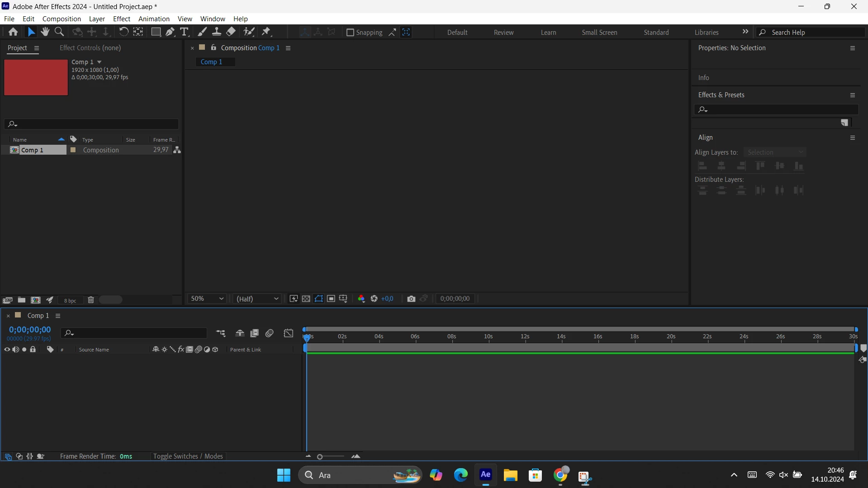The width and height of the screenshot is (868, 488).
Task: Enable the Snapping checkbox
Action: tap(350, 32)
